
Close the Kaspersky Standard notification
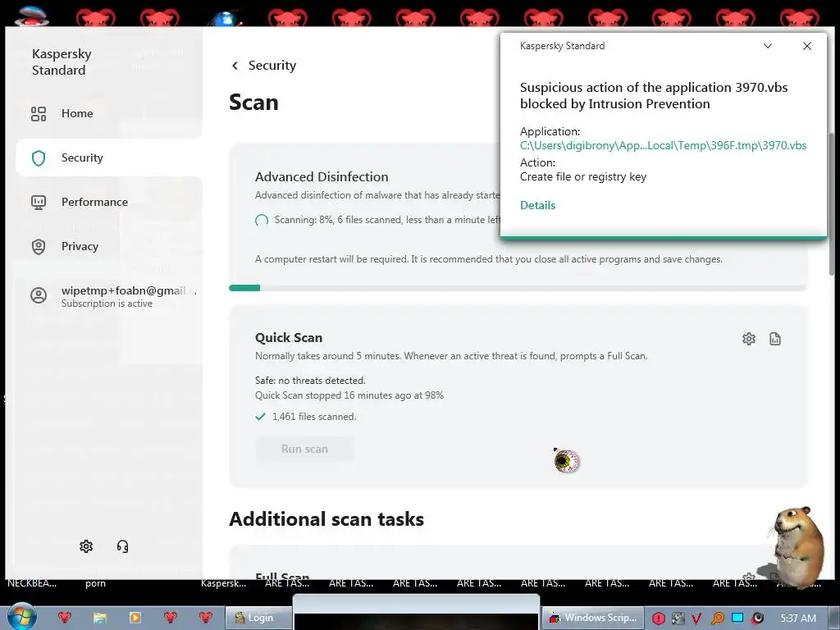[807, 46]
